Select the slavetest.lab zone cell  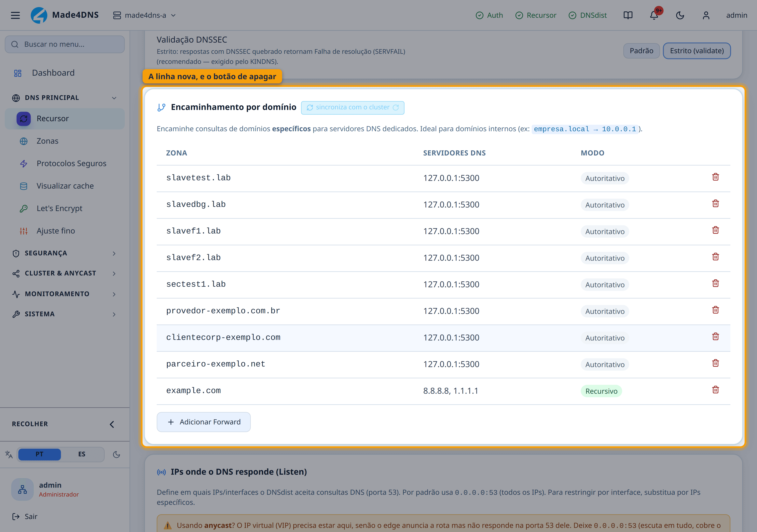[x=198, y=178]
